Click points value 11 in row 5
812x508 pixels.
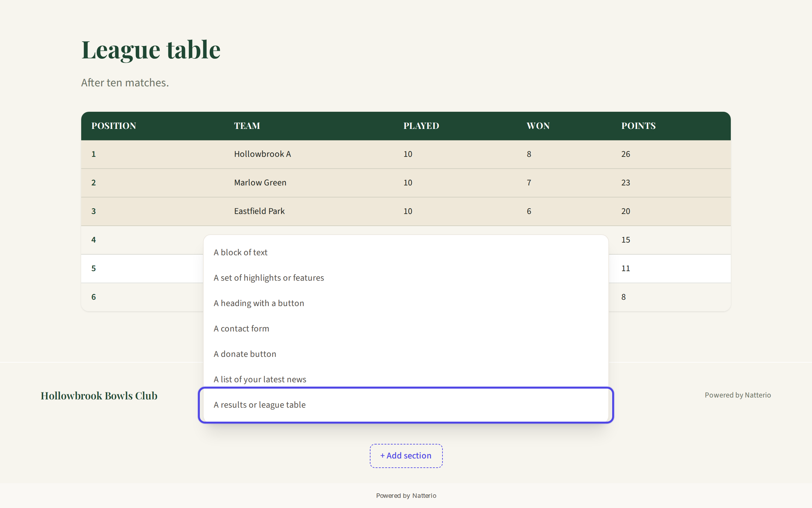[x=625, y=269]
